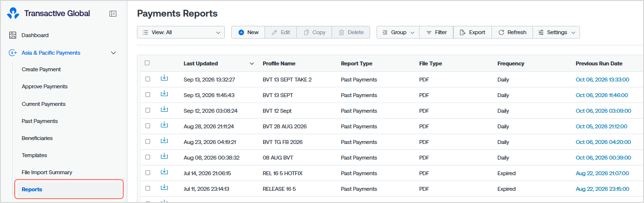Open the Group dropdown
Image resolution: width=644 pixels, height=203 pixels.
[398, 32]
